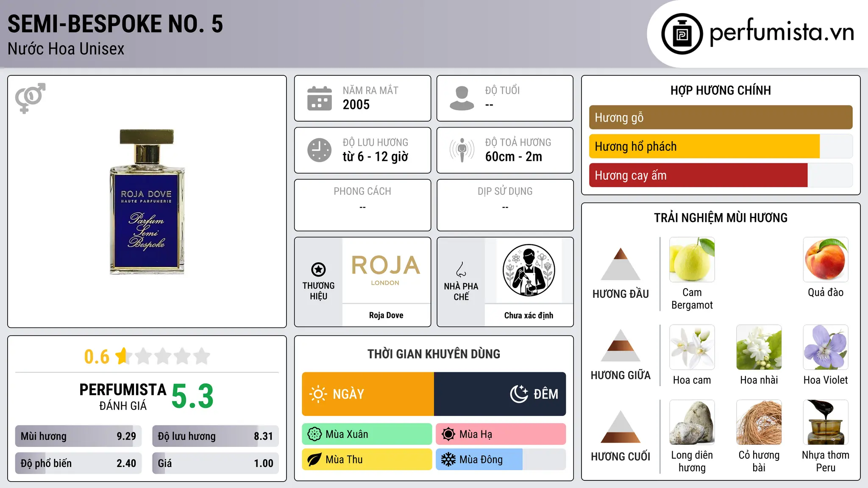Click the Hương giữa pyramid icon

(620, 345)
